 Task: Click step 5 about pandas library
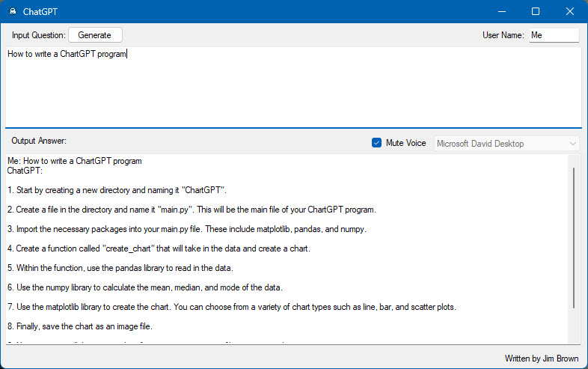pyautogui.click(x=120, y=269)
